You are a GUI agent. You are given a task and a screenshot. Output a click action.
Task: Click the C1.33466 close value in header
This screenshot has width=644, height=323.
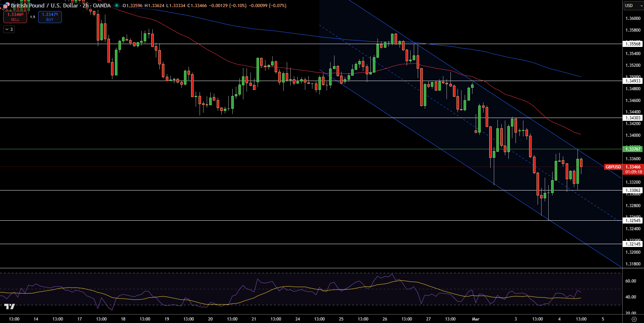point(197,6)
